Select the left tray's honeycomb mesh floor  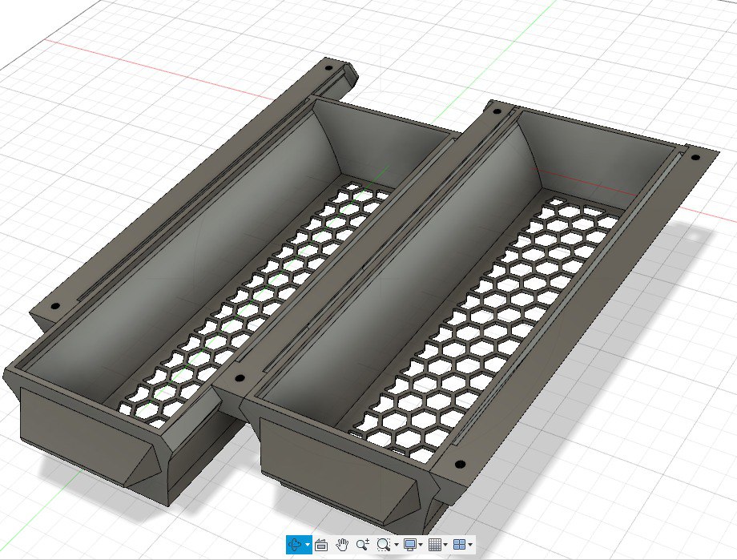click(x=256, y=304)
